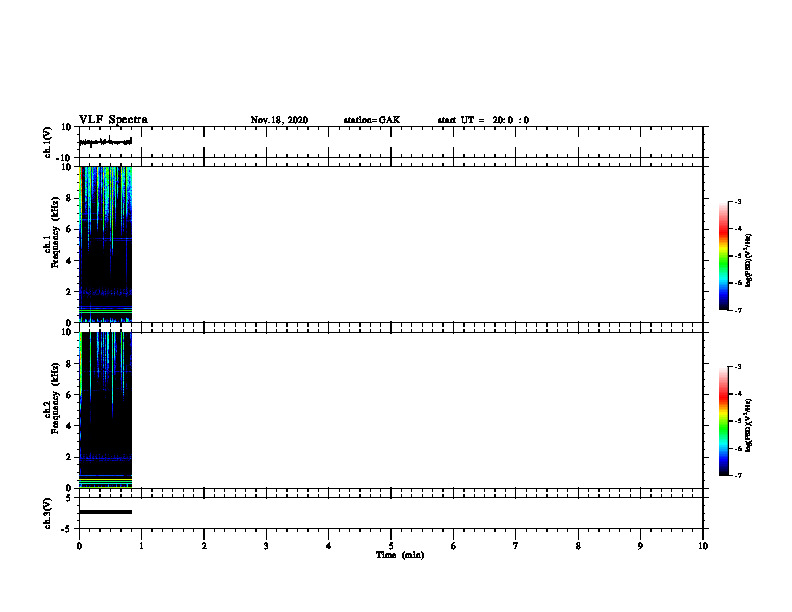This screenshot has height=612, width=792.
Task: Click the "6" kHz tick on ch.1 frequency axis
Action: [69, 229]
